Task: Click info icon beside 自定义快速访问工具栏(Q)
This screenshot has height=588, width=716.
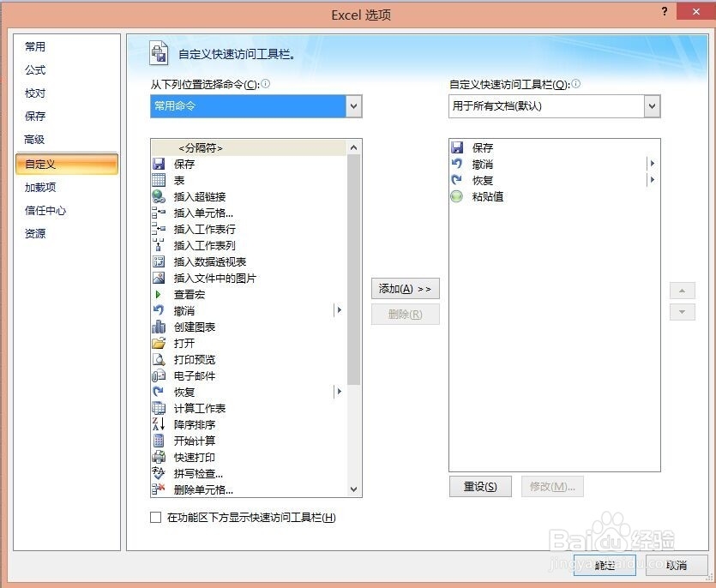Action: tap(576, 83)
